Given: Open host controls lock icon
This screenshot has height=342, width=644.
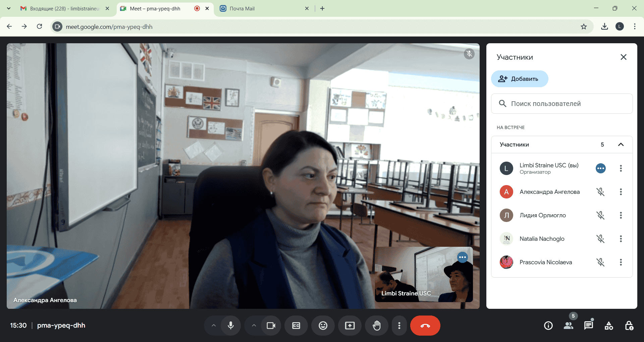Looking at the screenshot, I should tap(629, 326).
